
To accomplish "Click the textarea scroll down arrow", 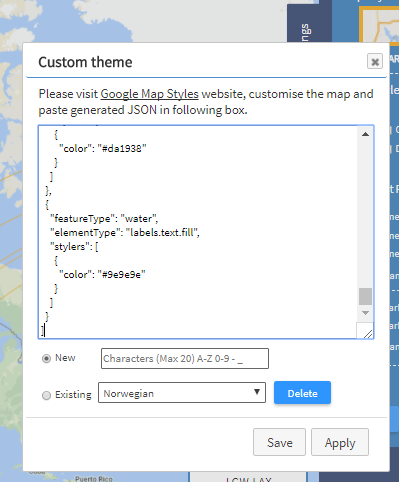I will 365,313.
